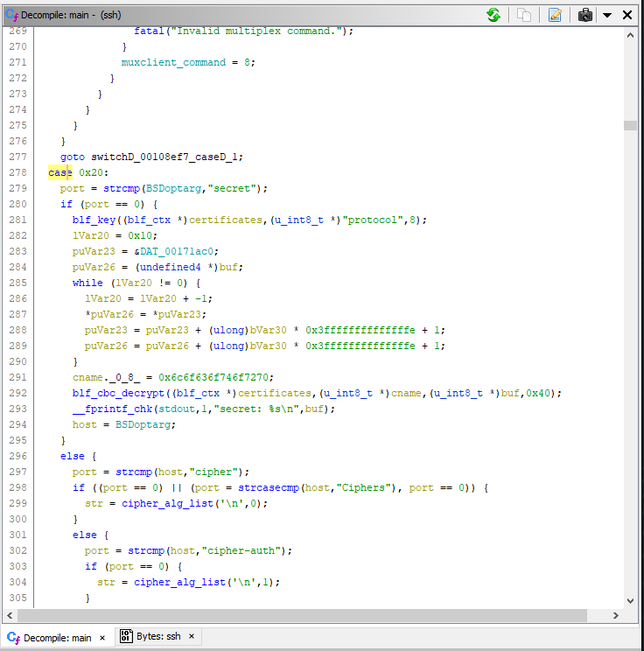Click strcasecmp call on line 298
Screen dimensions: 644x651
pyautogui.click(x=269, y=488)
